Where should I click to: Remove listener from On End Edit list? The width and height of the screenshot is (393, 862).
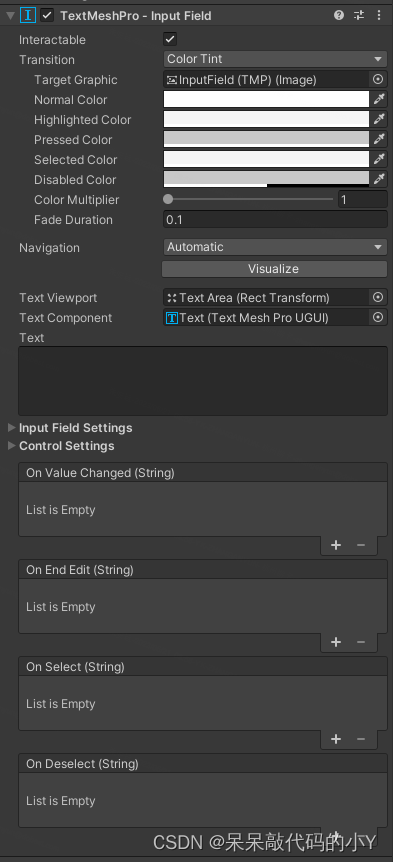(x=361, y=642)
